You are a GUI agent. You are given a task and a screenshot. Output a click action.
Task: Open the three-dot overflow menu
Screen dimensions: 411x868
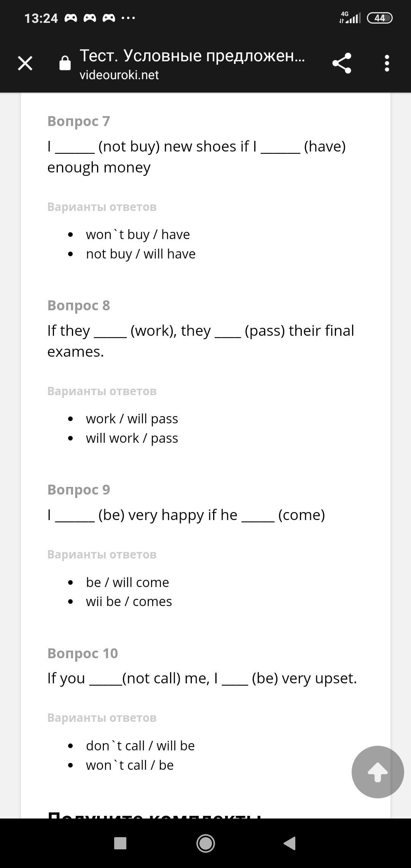pyautogui.click(x=387, y=63)
